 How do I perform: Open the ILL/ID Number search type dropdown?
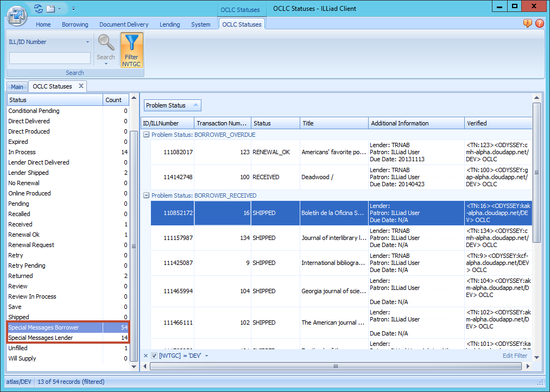[x=87, y=42]
